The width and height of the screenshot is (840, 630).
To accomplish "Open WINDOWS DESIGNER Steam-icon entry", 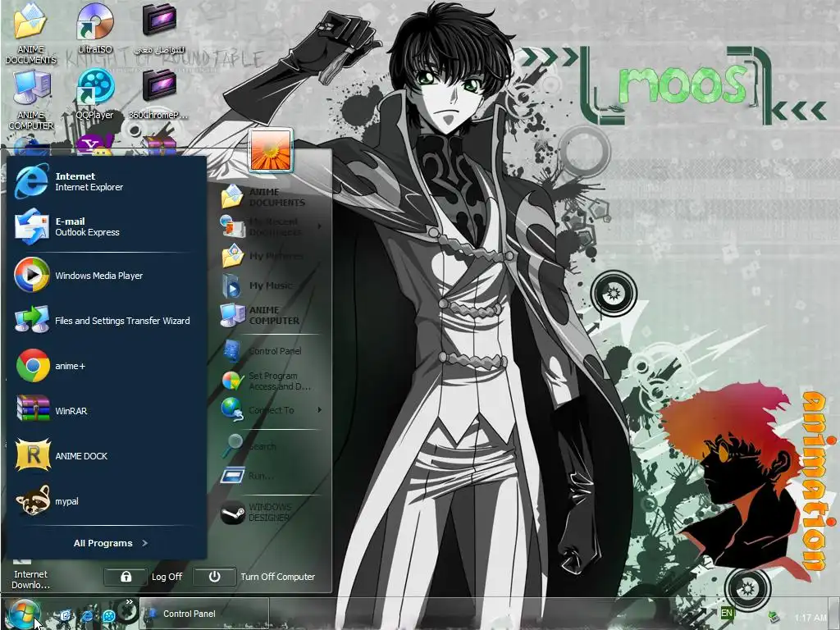I will (x=271, y=512).
